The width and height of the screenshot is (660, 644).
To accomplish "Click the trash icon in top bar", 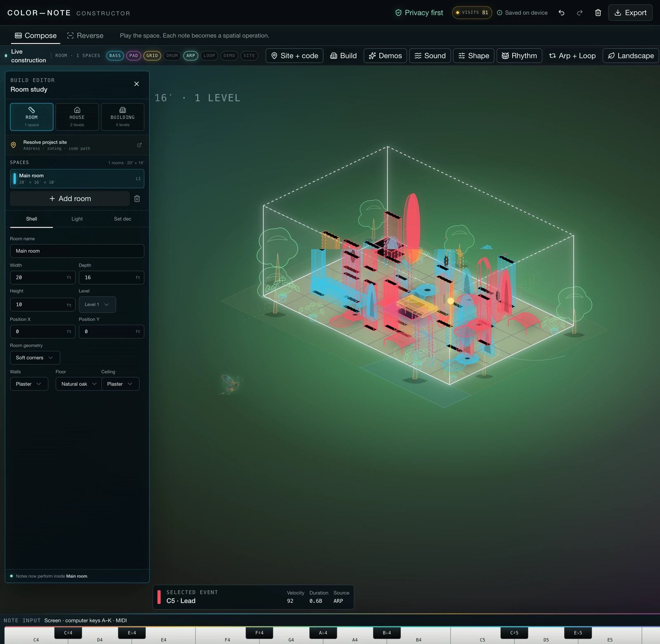I will point(598,13).
